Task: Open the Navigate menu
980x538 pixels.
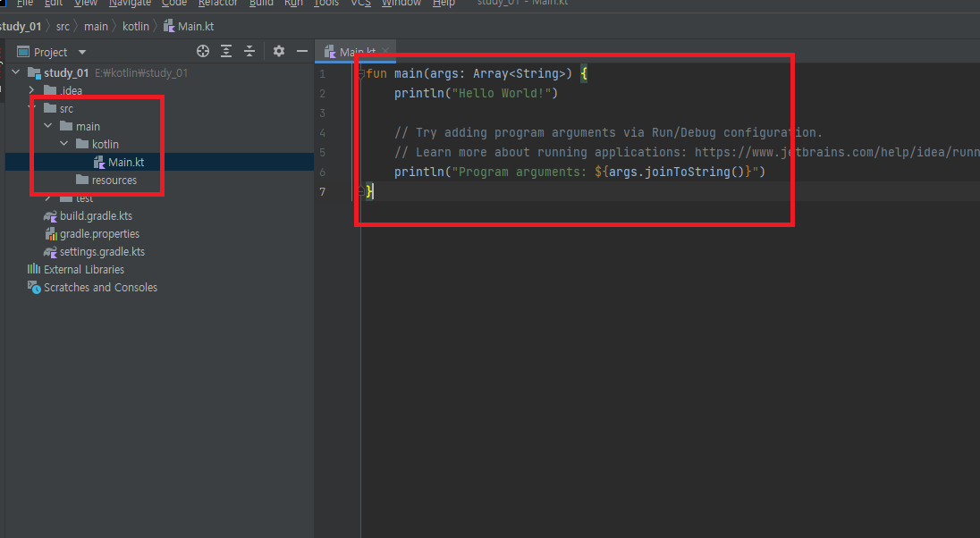Action: pos(130,3)
